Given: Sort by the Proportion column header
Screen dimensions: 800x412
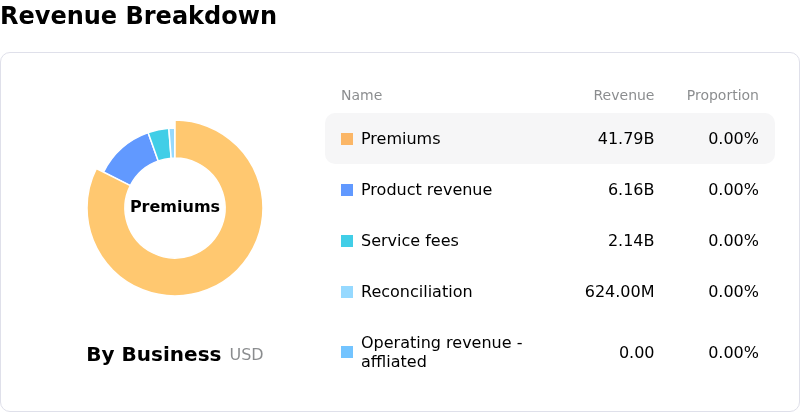Looking at the screenshot, I should pyautogui.click(x=722, y=96).
